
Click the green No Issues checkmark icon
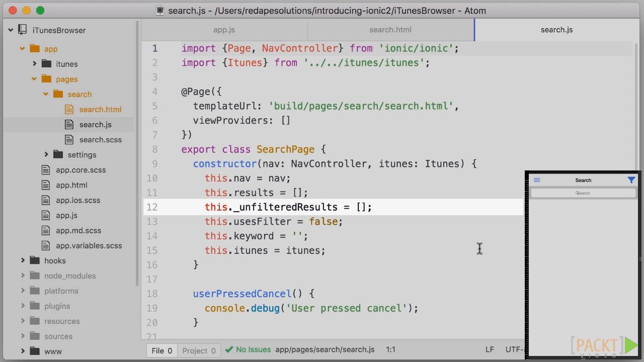click(x=229, y=349)
